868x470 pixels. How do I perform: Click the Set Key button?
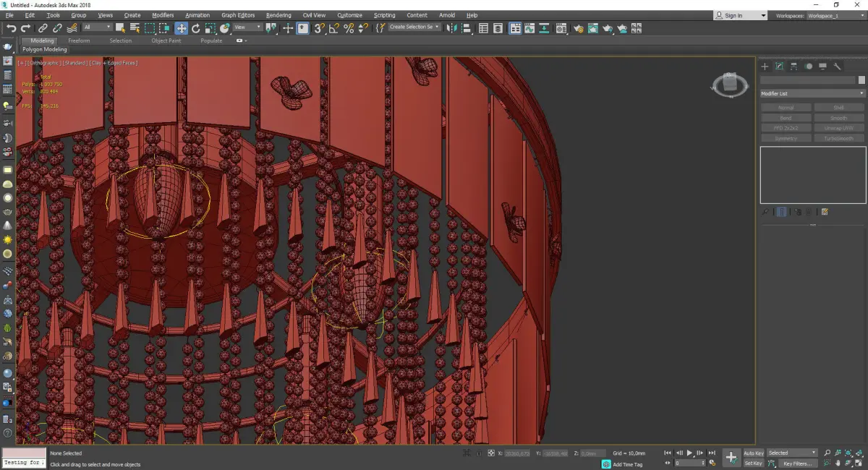754,463
